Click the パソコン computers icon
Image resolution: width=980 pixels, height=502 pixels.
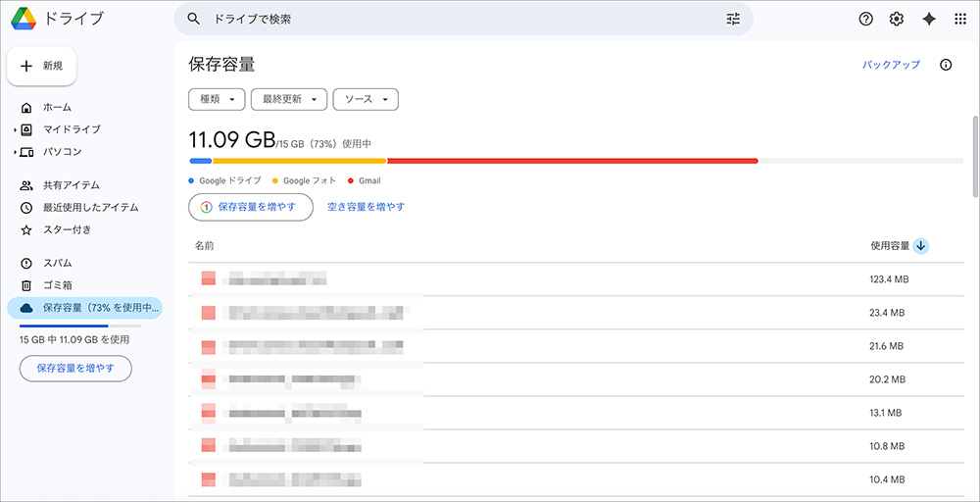(x=26, y=152)
